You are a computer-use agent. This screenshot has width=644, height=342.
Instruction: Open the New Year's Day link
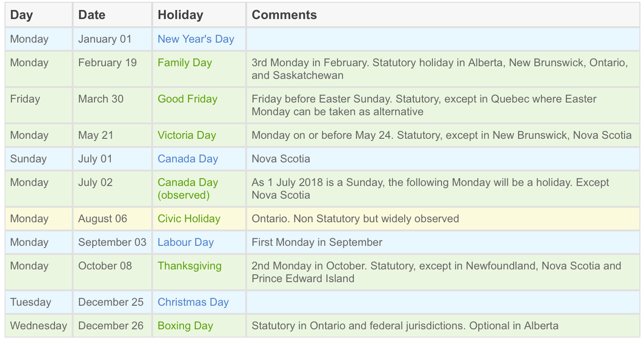tap(196, 39)
